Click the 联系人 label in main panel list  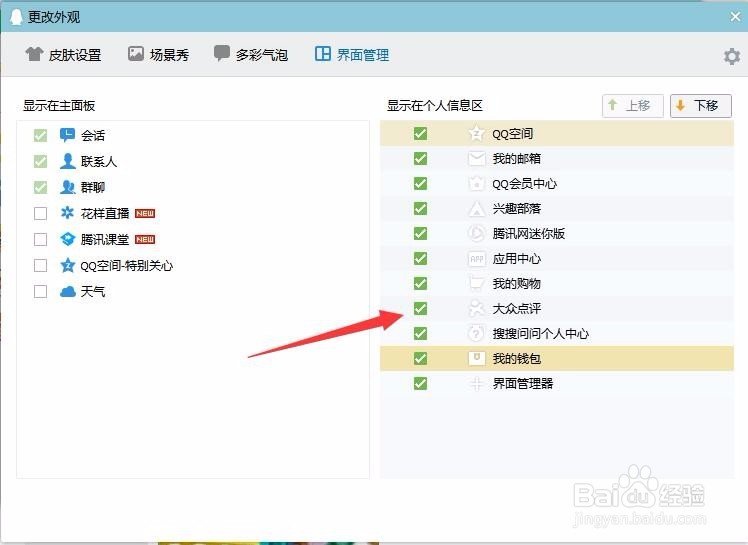tap(99, 161)
